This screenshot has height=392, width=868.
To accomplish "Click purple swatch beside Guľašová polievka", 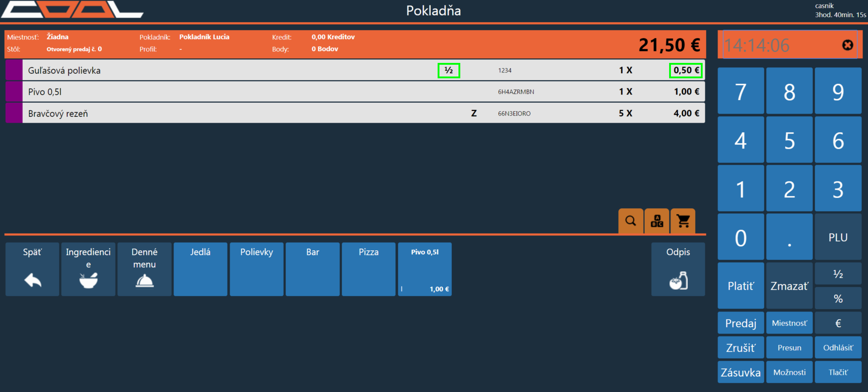I will [x=14, y=70].
